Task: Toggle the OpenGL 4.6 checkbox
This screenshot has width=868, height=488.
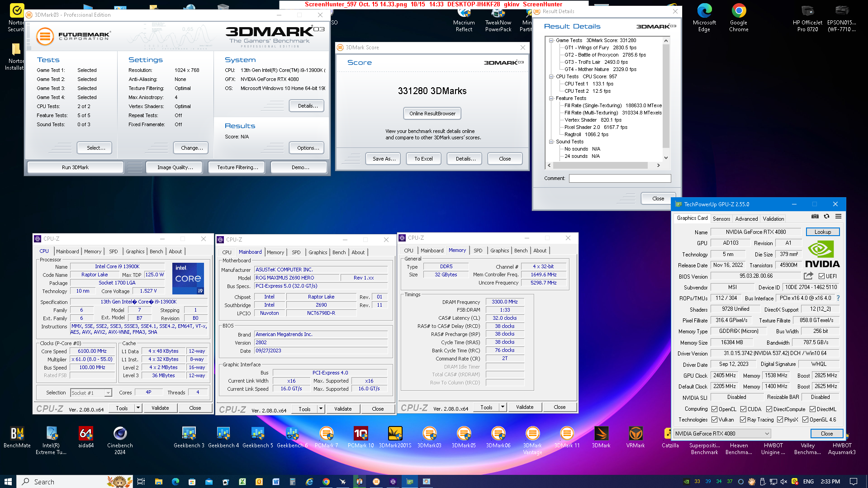Action: 806,420
